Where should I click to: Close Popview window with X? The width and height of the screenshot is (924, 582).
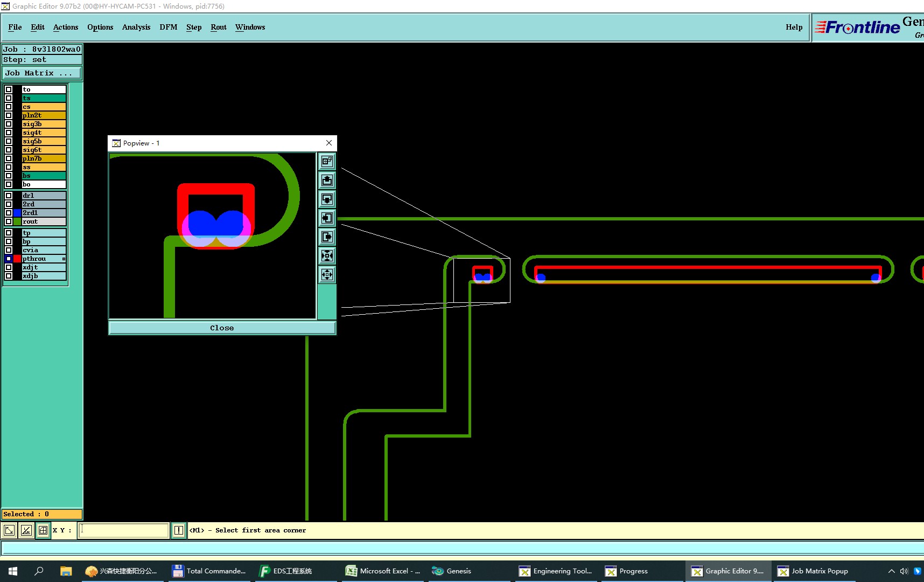[329, 143]
